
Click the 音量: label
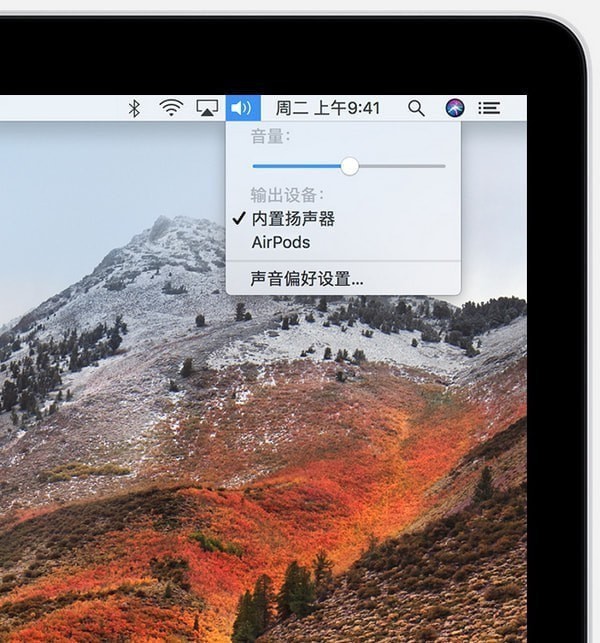coord(270,136)
